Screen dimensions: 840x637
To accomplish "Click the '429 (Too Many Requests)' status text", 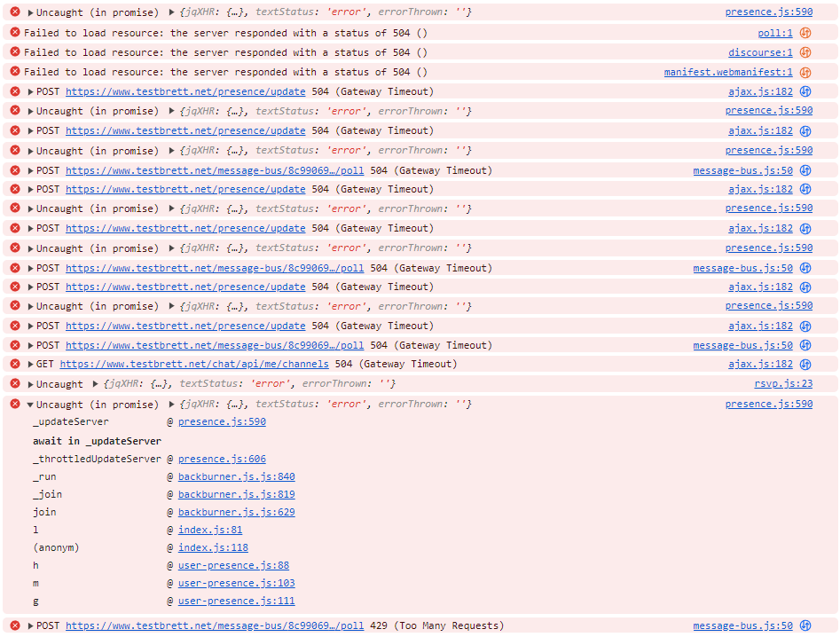I will click(436, 625).
